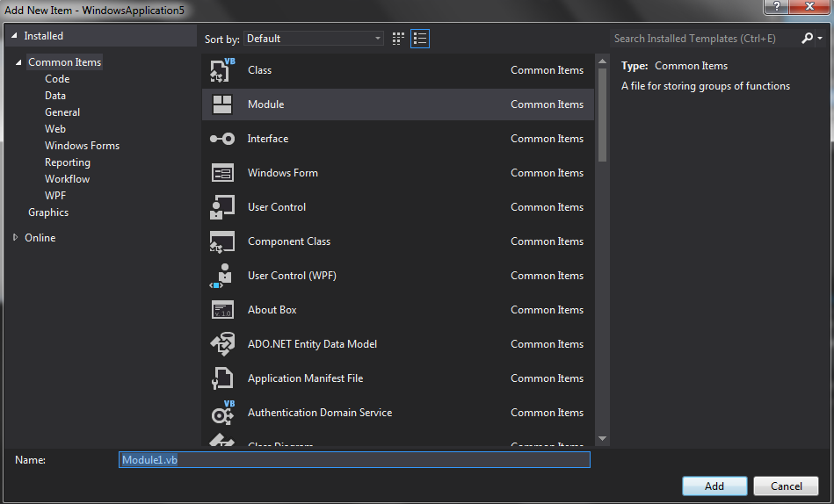This screenshot has width=834, height=504.
Task: Select the Common Items tree label
Action: (x=64, y=62)
